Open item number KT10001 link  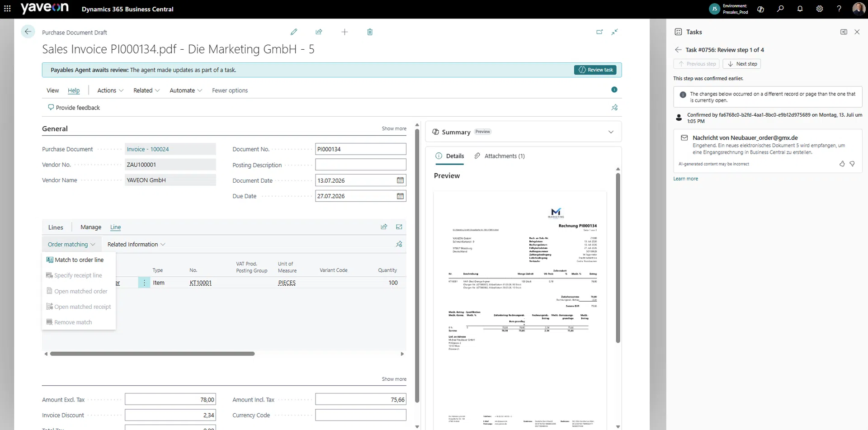click(201, 283)
